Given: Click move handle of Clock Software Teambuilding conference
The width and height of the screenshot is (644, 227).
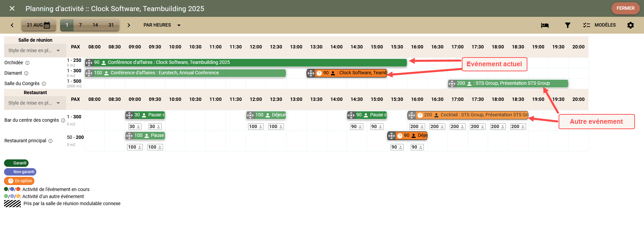Looking at the screenshot, I should [89, 63].
